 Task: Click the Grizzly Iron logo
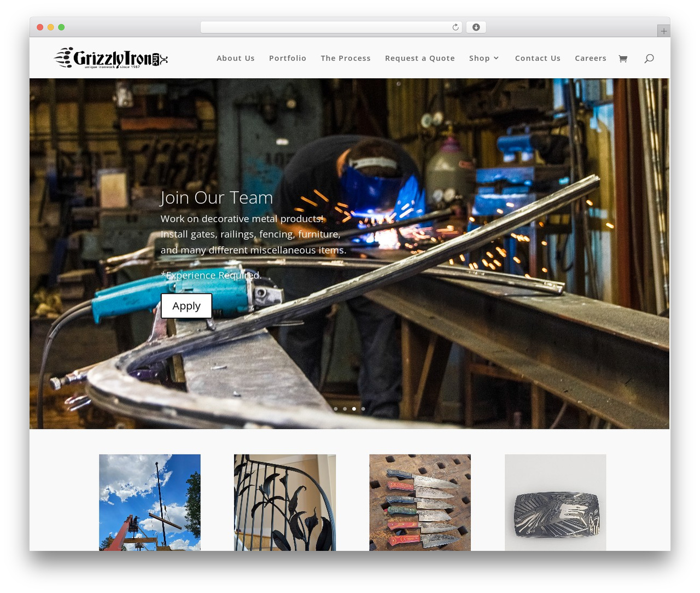pyautogui.click(x=111, y=58)
